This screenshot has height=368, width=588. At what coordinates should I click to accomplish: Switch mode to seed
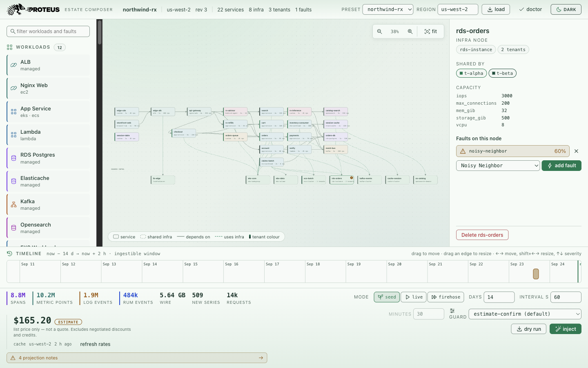pyautogui.click(x=387, y=297)
